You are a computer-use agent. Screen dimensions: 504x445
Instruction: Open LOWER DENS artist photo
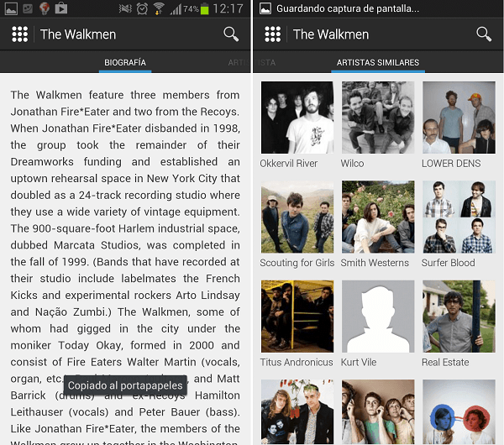click(459, 118)
